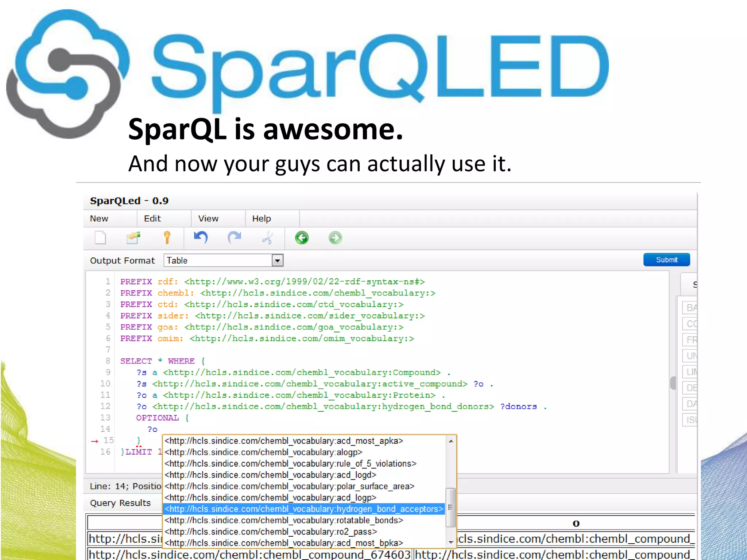
Task: Click the green back arrow
Action: click(302, 238)
